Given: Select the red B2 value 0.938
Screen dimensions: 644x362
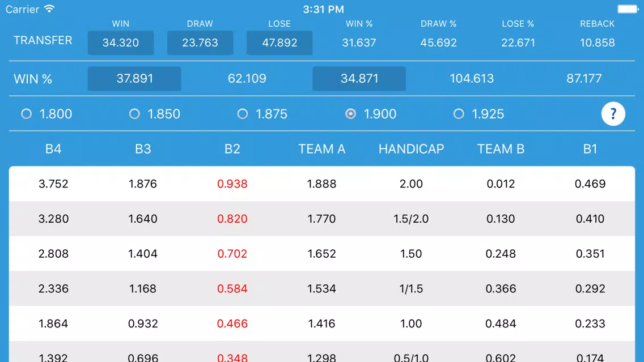Looking at the screenshot, I should pyautogui.click(x=232, y=184).
